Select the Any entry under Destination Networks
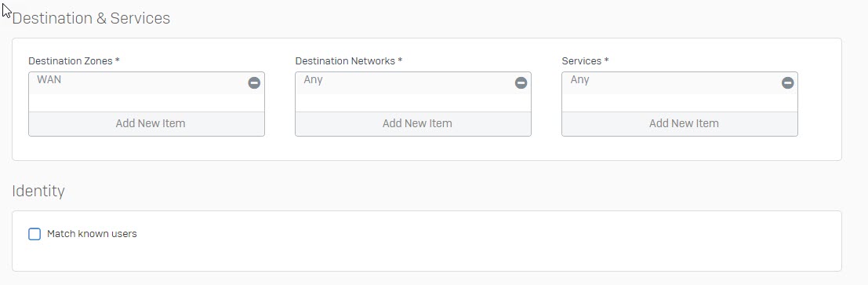Viewport: 868px width, 285px height. (x=314, y=80)
